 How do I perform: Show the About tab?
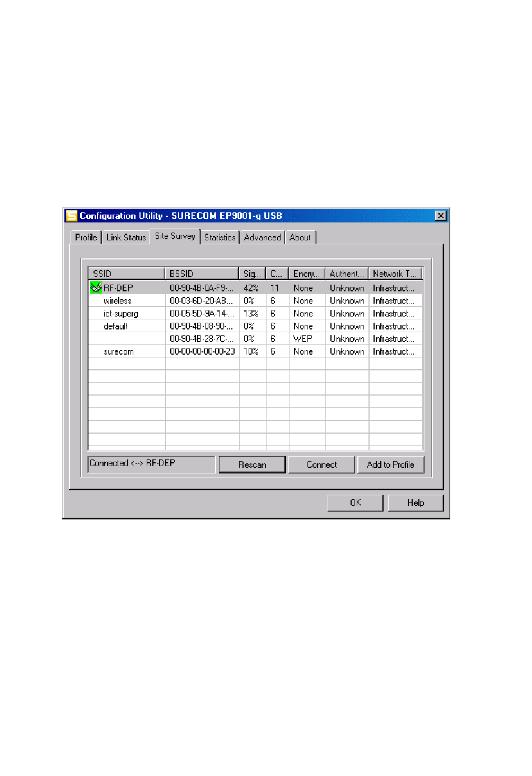(300, 238)
